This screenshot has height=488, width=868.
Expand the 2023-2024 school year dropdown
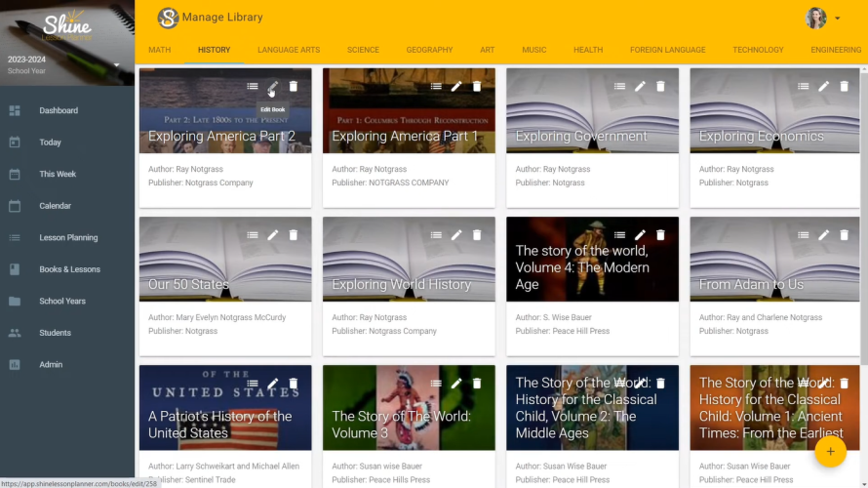pos(116,65)
